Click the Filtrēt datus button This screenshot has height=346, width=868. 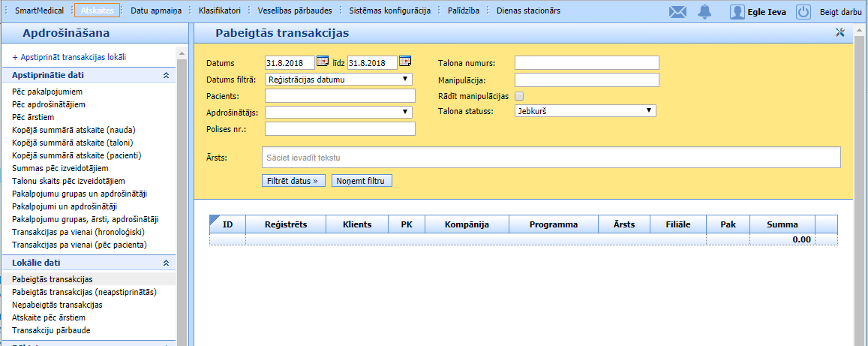coord(294,181)
